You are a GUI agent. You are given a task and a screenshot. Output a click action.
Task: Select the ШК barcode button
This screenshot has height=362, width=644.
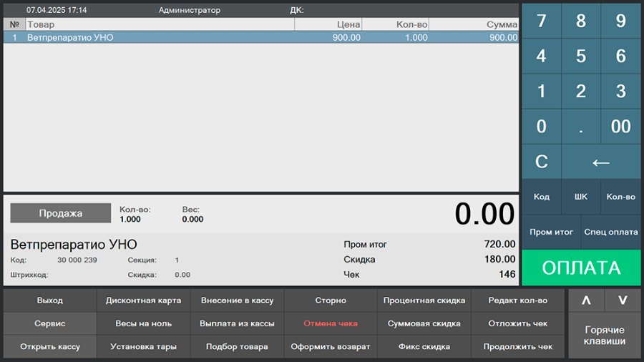click(x=581, y=197)
